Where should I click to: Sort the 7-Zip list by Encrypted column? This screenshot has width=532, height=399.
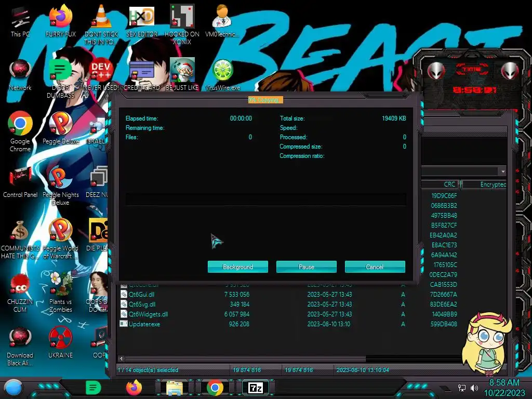pos(485,184)
